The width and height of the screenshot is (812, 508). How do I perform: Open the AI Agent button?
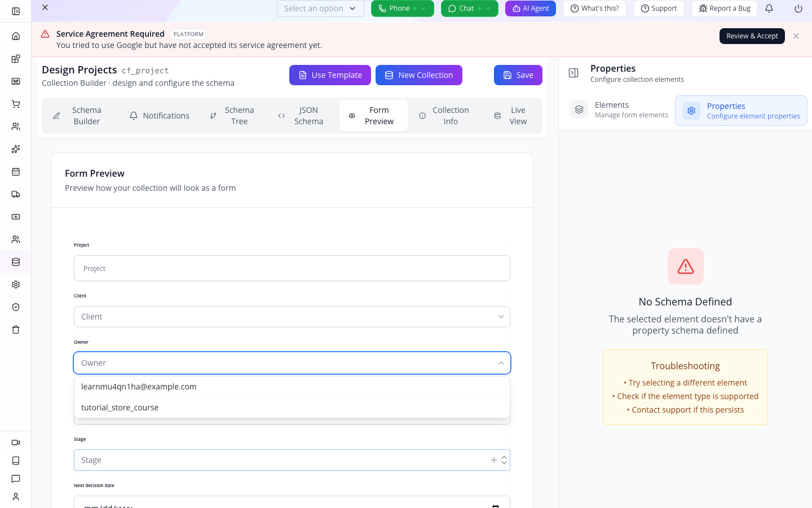pos(531,8)
